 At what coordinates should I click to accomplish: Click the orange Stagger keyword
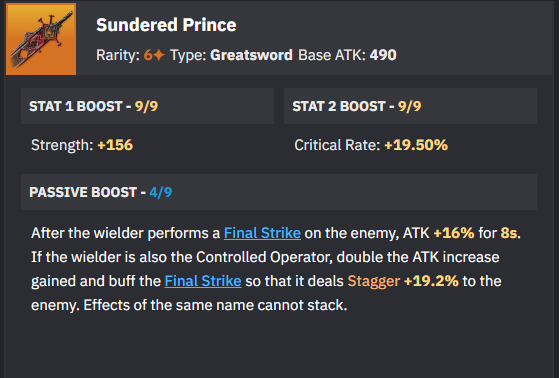[374, 281]
